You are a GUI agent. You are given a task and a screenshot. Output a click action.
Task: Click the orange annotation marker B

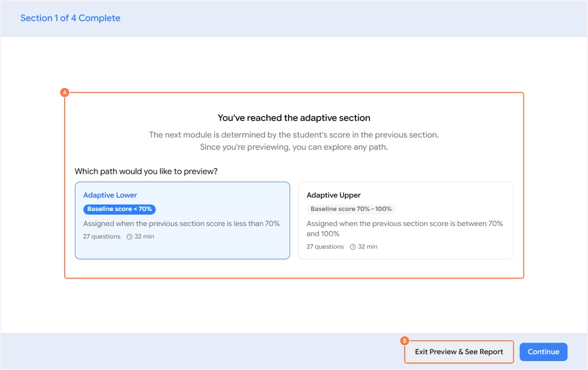[x=404, y=341]
